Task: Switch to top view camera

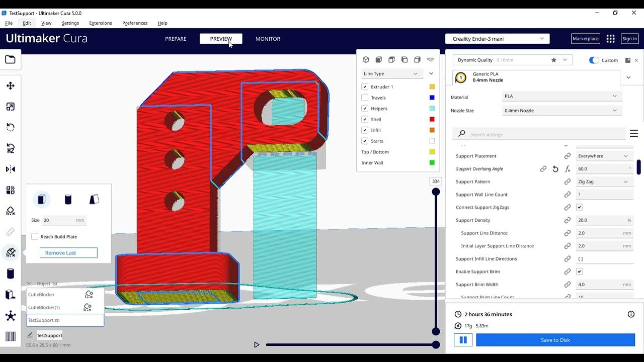Action: pyautogui.click(x=391, y=59)
